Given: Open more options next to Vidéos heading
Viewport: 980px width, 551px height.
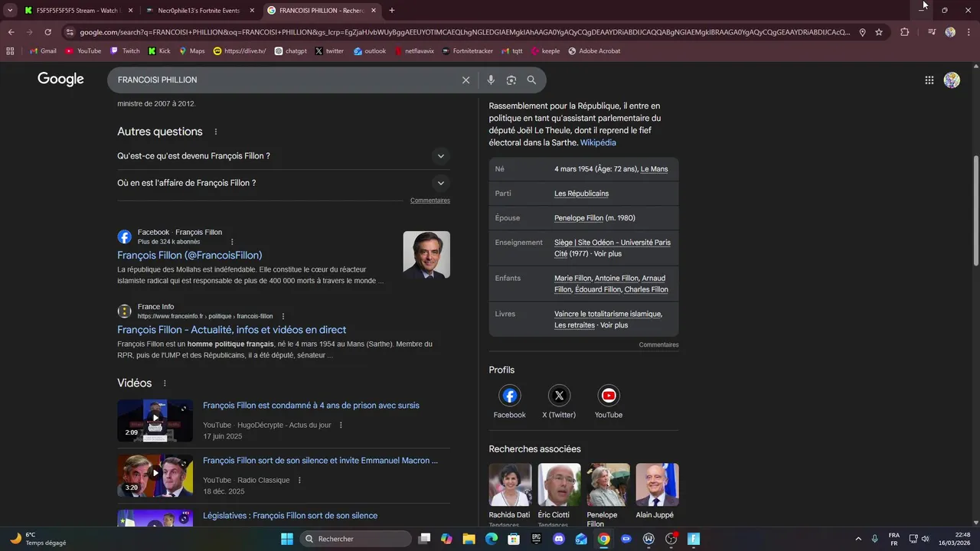Looking at the screenshot, I should point(164,383).
